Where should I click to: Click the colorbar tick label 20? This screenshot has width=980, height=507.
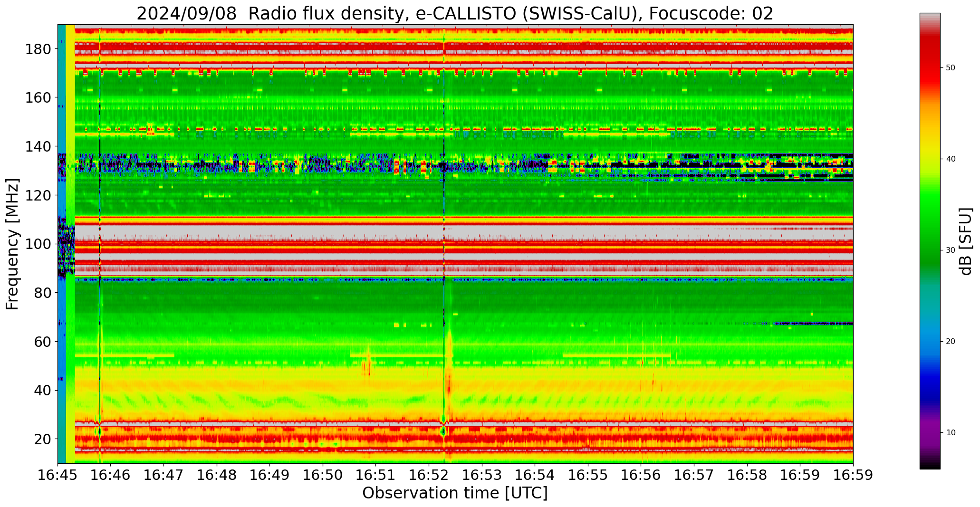(x=951, y=341)
